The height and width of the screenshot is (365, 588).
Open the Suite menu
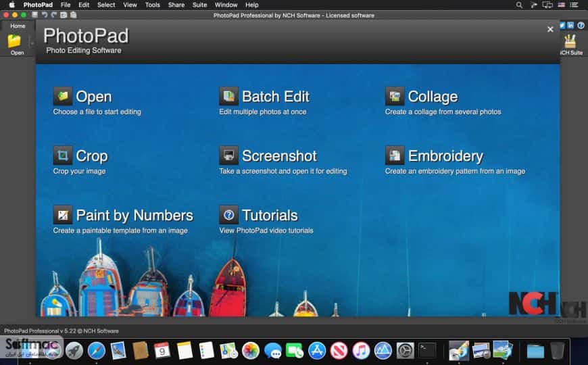199,5
